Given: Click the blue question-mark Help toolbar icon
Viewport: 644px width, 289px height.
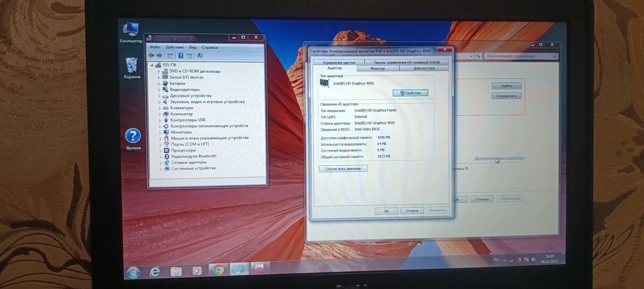Looking at the screenshot, I should pyautogui.click(x=181, y=56).
